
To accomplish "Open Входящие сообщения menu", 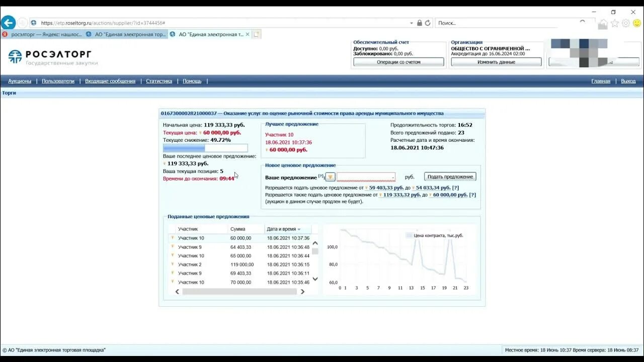I will coord(110,81).
